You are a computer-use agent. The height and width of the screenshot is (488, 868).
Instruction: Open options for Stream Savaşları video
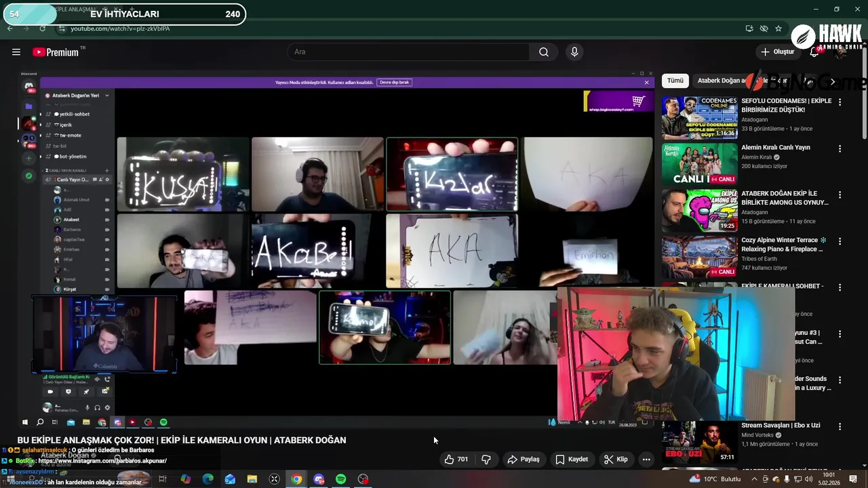tap(840, 426)
